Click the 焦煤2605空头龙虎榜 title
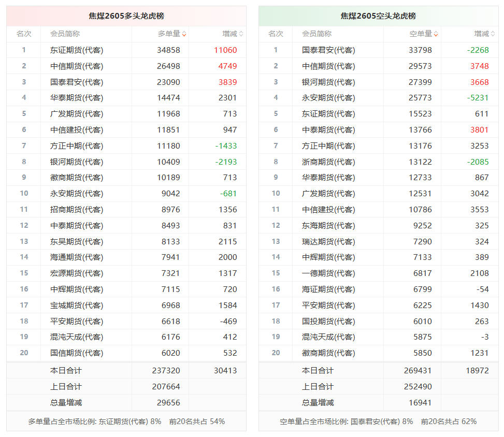The width and height of the screenshot is (504, 437). pyautogui.click(x=378, y=16)
